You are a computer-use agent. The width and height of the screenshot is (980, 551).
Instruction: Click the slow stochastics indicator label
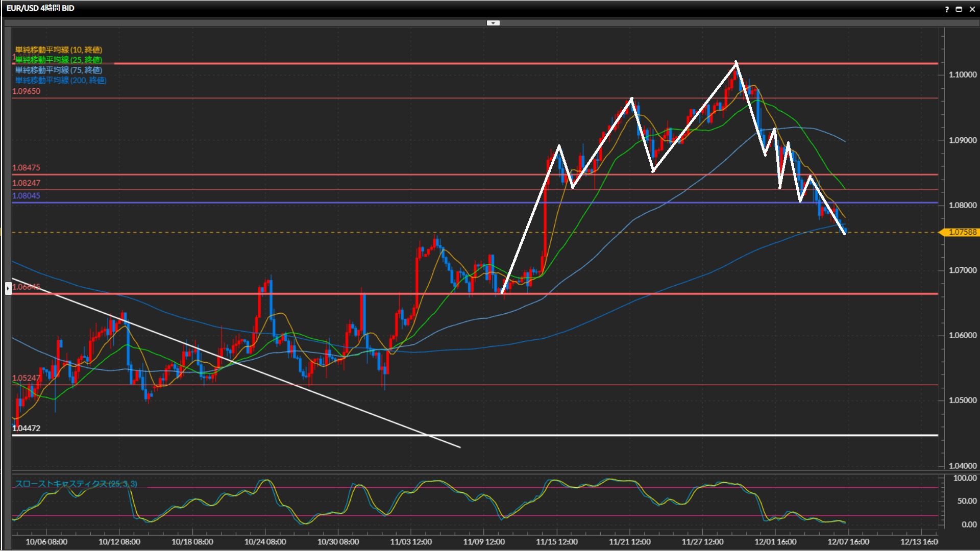coord(76,484)
